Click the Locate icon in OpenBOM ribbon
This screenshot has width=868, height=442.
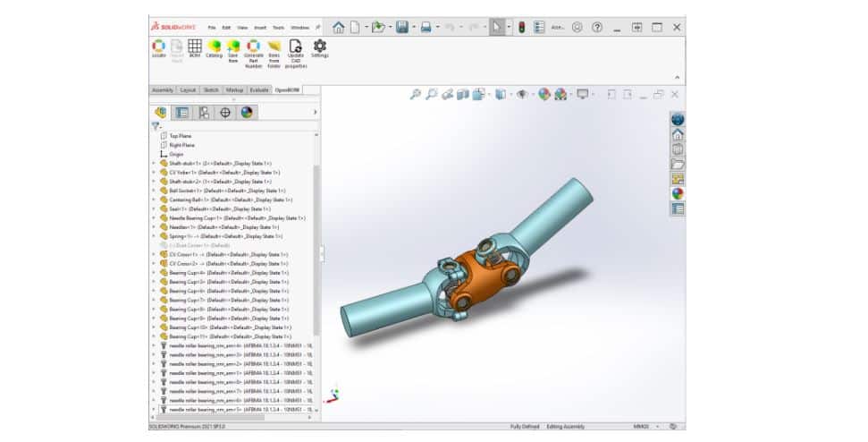pyautogui.click(x=159, y=48)
